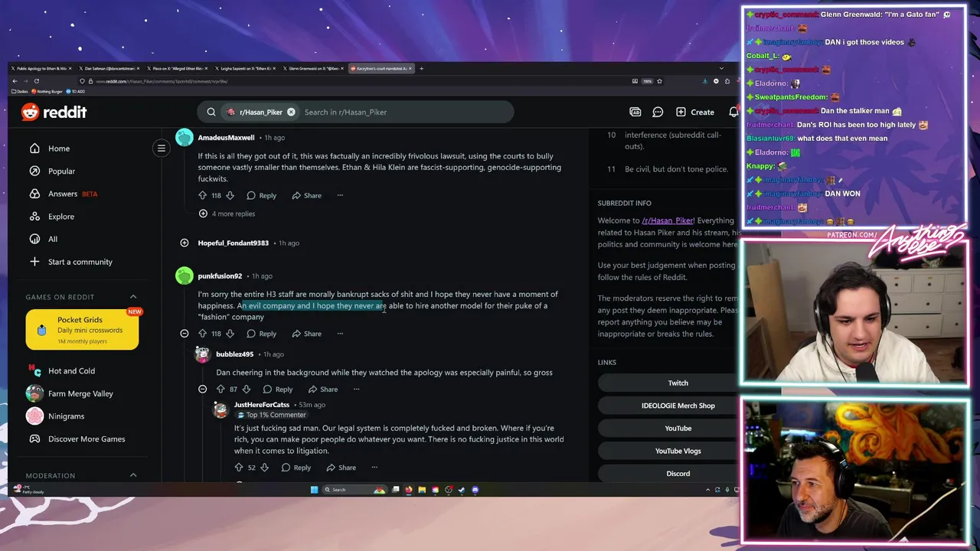Image resolution: width=980 pixels, height=551 pixels.
Task: Reply to punkfusion92's comment
Action: 261,334
